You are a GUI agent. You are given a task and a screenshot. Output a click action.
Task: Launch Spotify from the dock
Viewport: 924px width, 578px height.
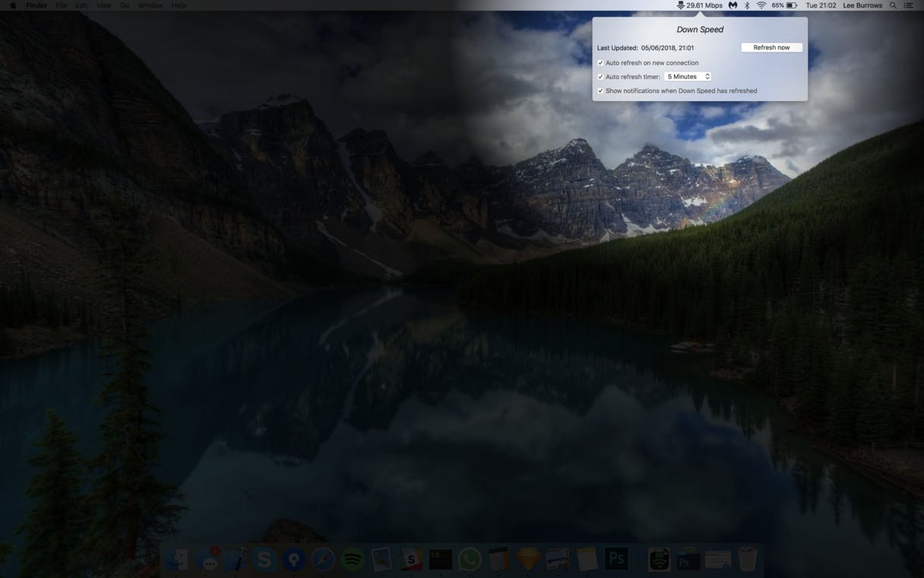[x=352, y=560]
